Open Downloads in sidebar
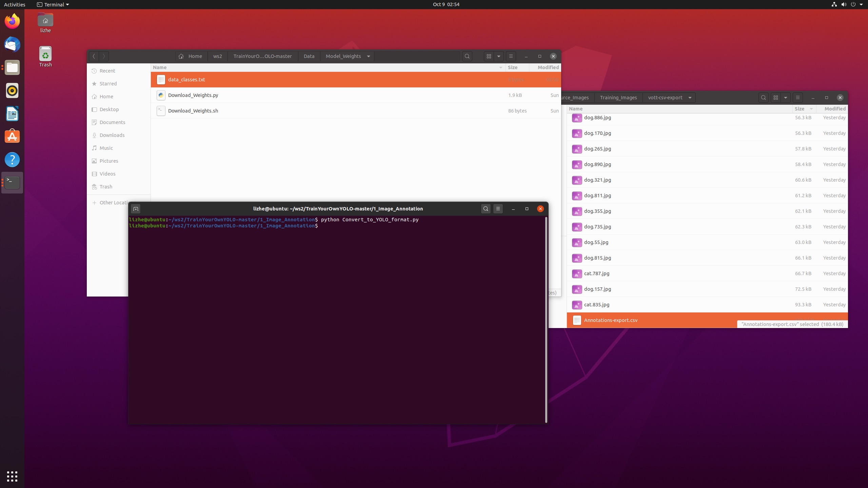Screen dimensions: 868x488 pyautogui.click(x=118, y=135)
